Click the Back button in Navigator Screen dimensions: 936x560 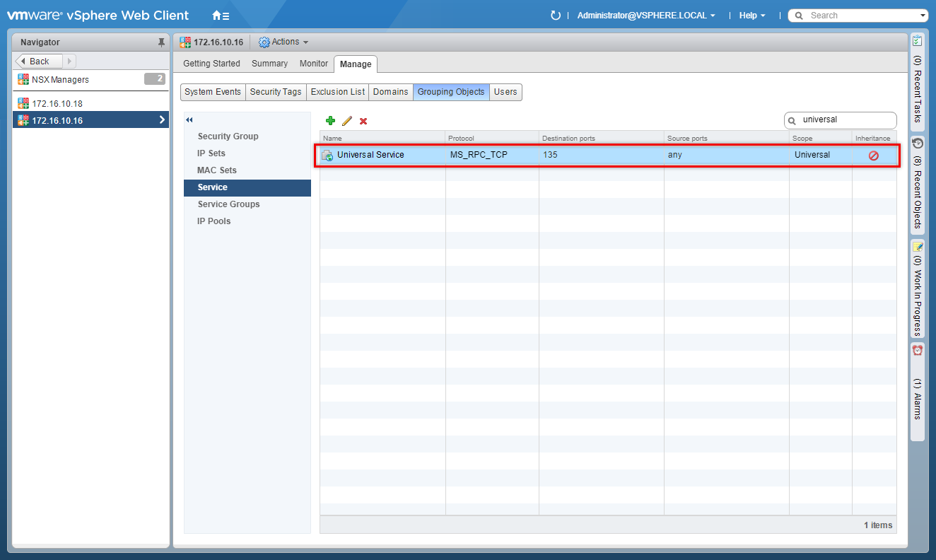40,62
